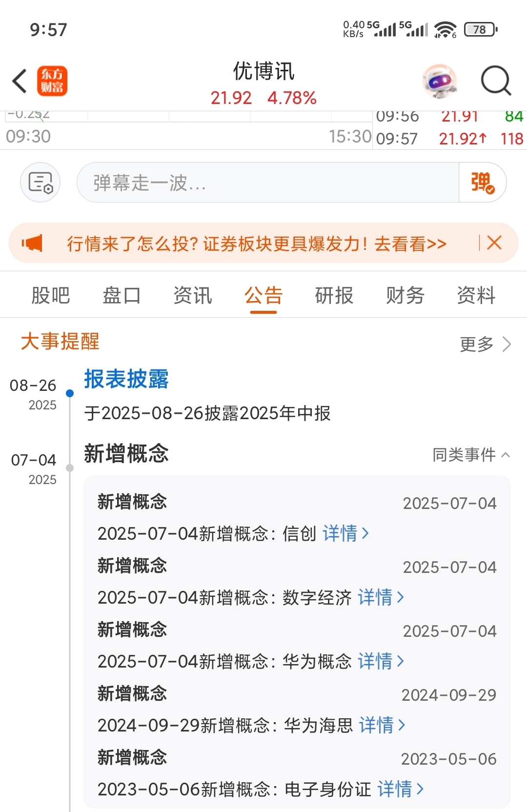Switch to the 资料 tab
The height and width of the screenshot is (812, 527).
476,295
